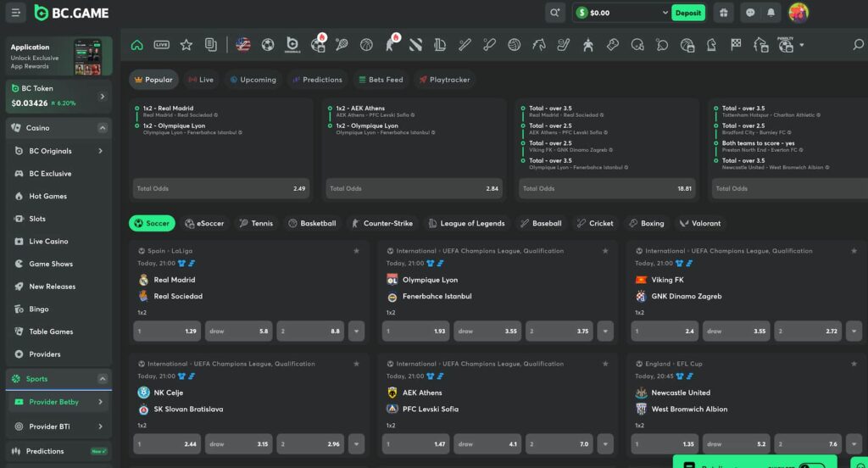
Task: Select the checkered flag racing icon
Action: click(x=736, y=45)
